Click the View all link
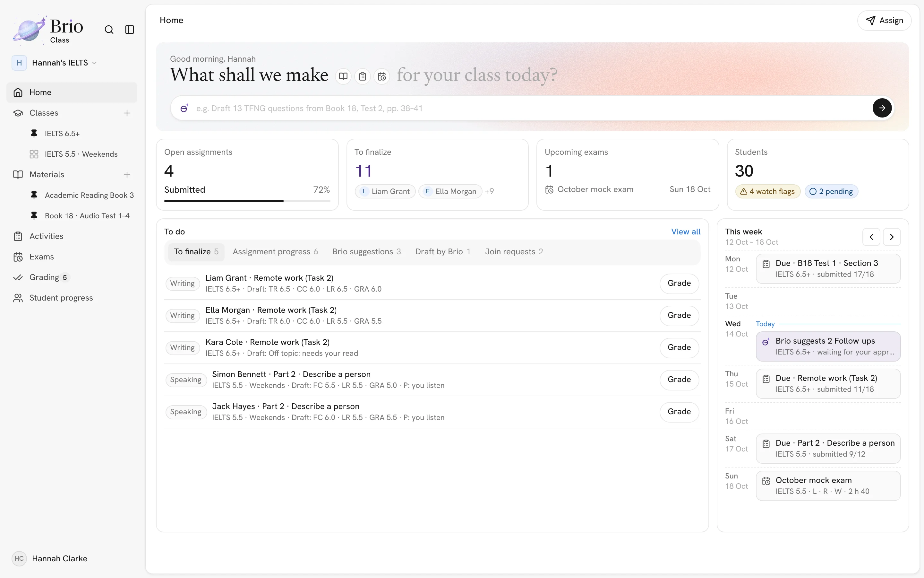The width and height of the screenshot is (924, 578). (686, 232)
